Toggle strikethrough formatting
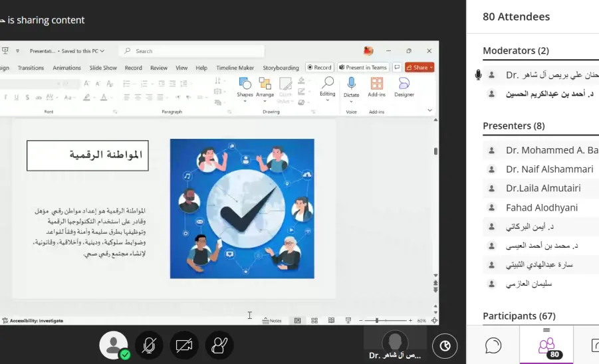The width and height of the screenshot is (599, 364). pyautogui.click(x=39, y=98)
